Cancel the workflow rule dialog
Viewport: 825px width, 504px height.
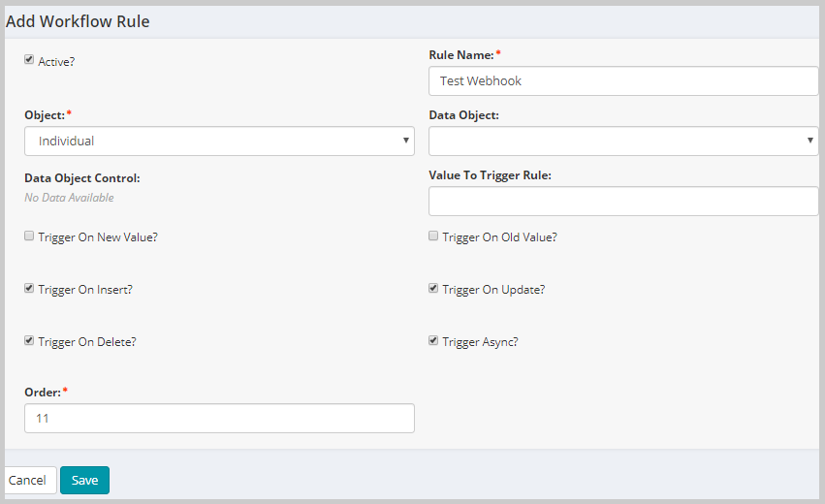tap(27, 481)
